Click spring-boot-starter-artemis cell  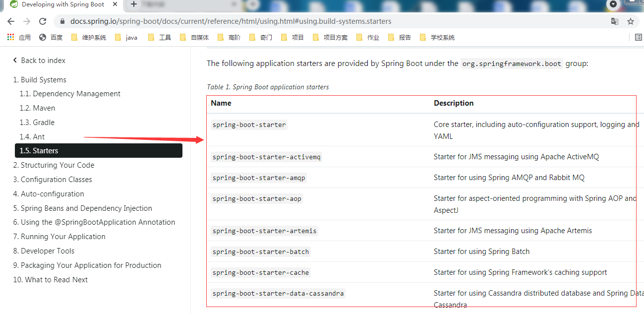point(264,231)
